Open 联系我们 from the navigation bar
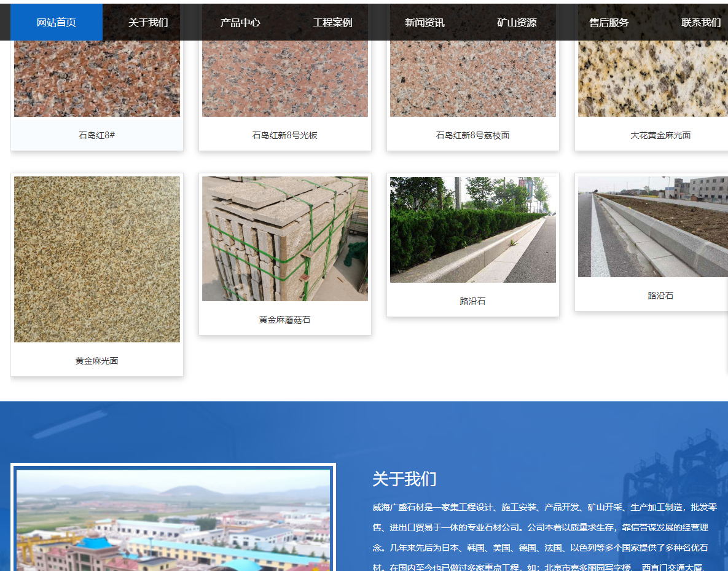 pyautogui.click(x=701, y=23)
